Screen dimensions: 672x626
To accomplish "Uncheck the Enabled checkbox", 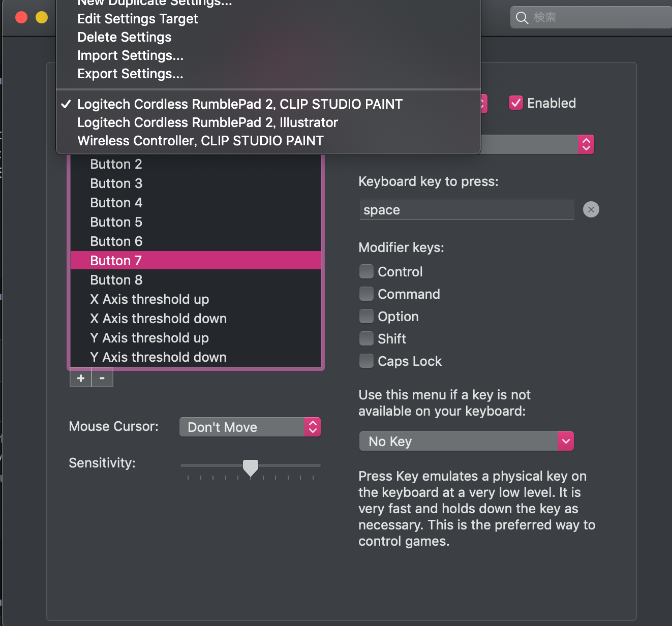I will [x=516, y=103].
